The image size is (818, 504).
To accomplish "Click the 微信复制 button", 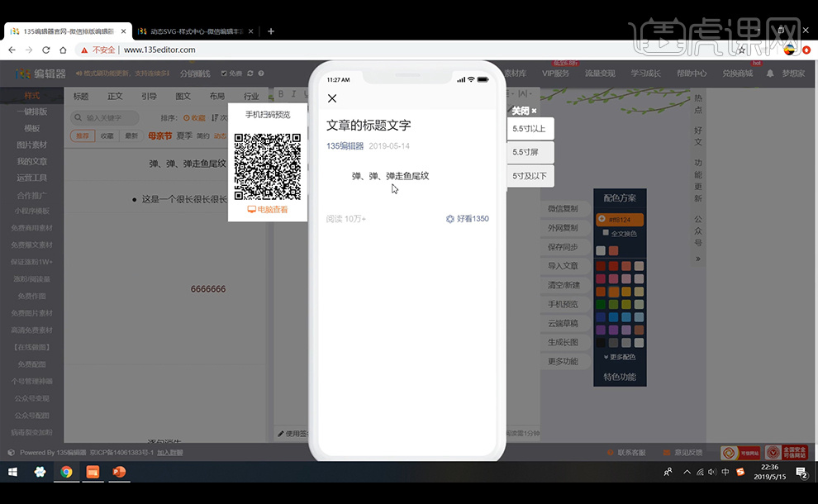I will (x=563, y=209).
